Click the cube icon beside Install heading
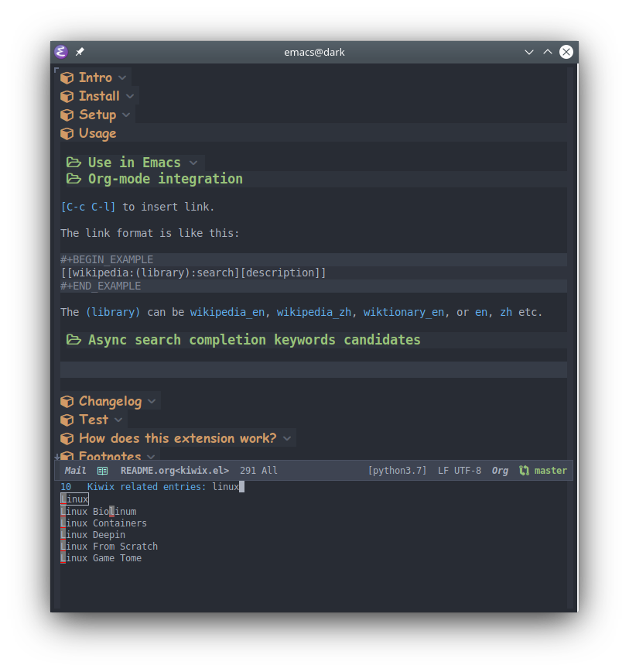This screenshot has height=672, width=629. (x=67, y=97)
